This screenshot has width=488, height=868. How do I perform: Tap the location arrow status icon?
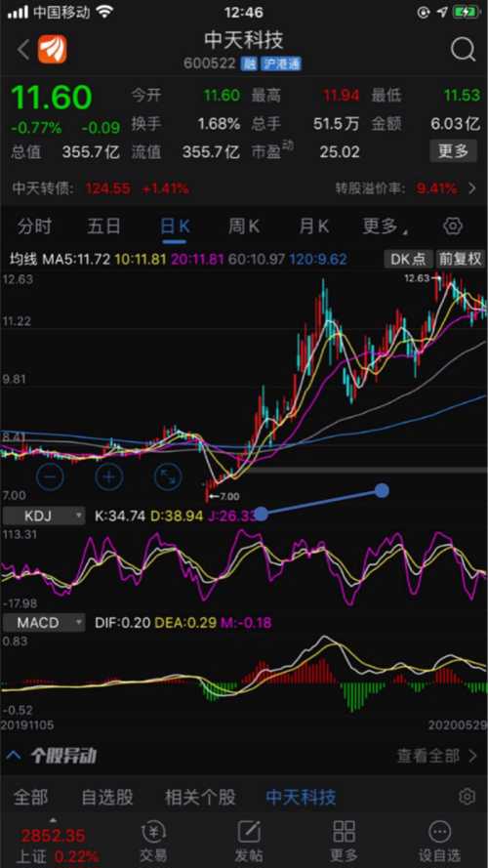(x=441, y=12)
